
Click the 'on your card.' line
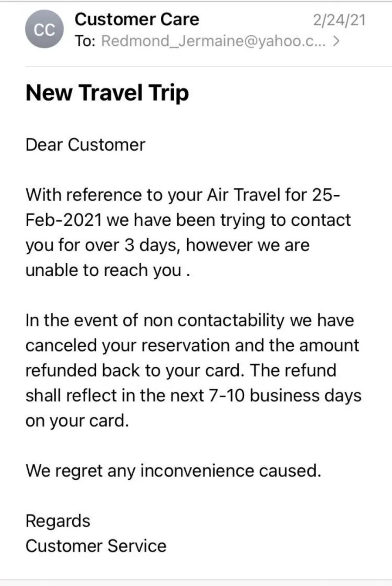(x=78, y=421)
